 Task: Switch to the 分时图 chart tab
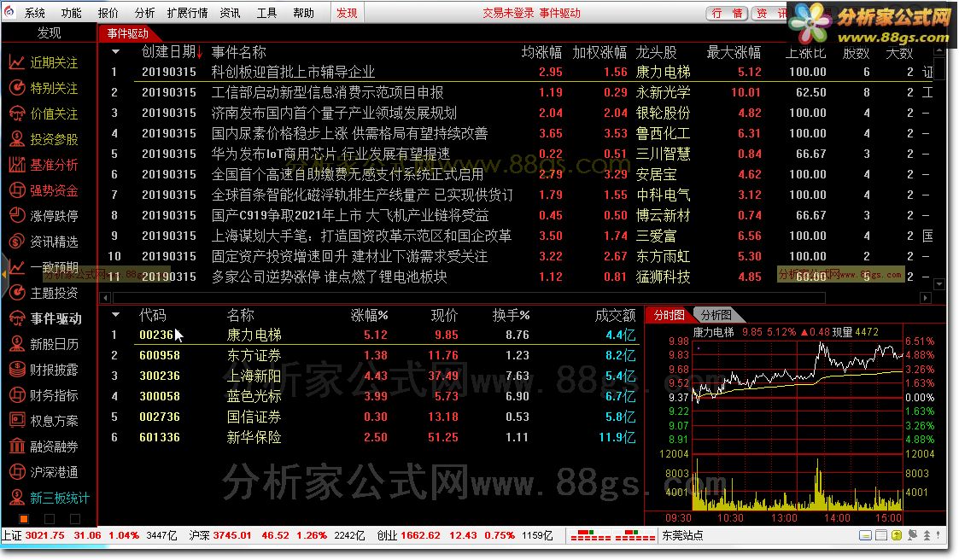coord(670,315)
